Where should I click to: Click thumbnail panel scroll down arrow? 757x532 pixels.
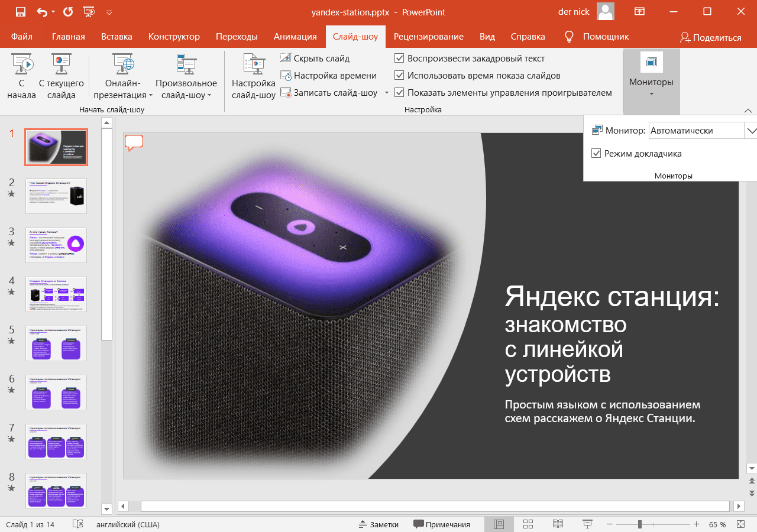(106, 508)
